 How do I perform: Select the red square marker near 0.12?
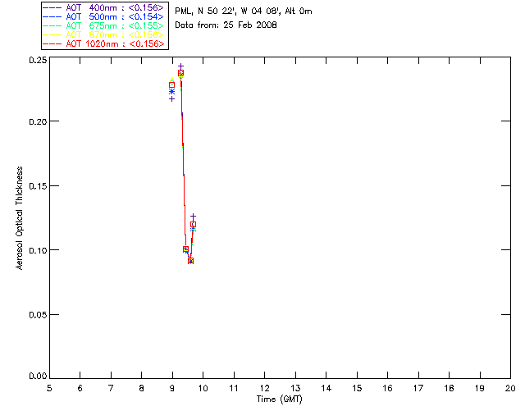194,225
